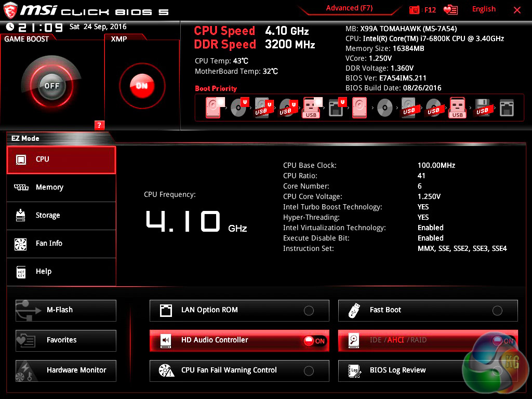Open favorites via the heart icon at top

pos(450,10)
